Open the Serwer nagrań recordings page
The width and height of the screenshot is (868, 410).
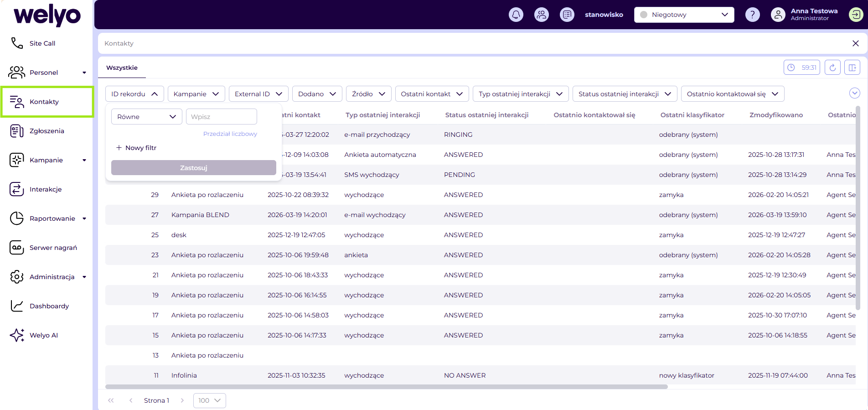pos(53,248)
